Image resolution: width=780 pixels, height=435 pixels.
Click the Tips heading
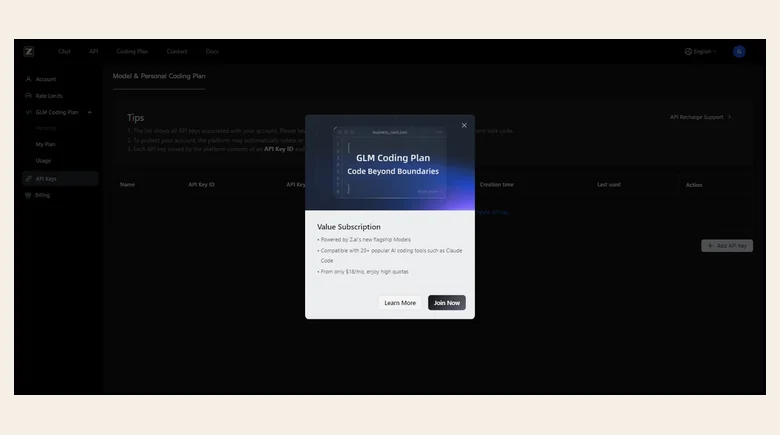pyautogui.click(x=135, y=117)
